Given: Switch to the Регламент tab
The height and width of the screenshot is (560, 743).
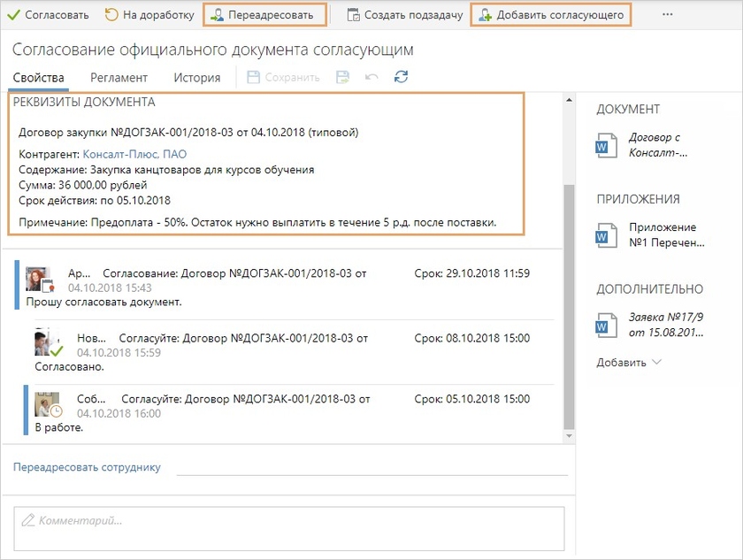Looking at the screenshot, I should tap(119, 78).
